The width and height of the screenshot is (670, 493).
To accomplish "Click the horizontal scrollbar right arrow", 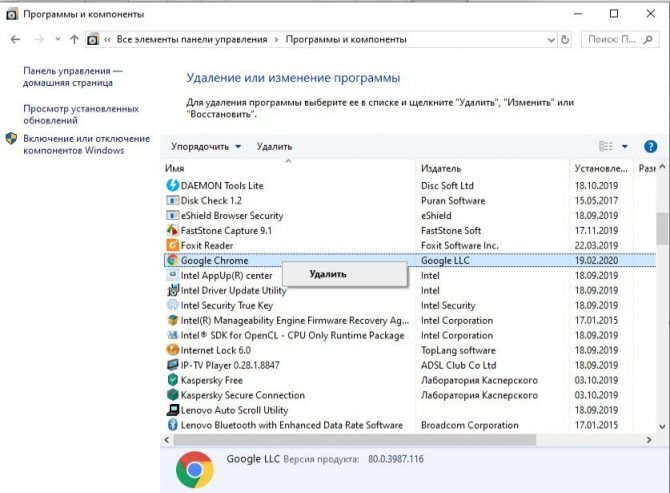I will (649, 439).
